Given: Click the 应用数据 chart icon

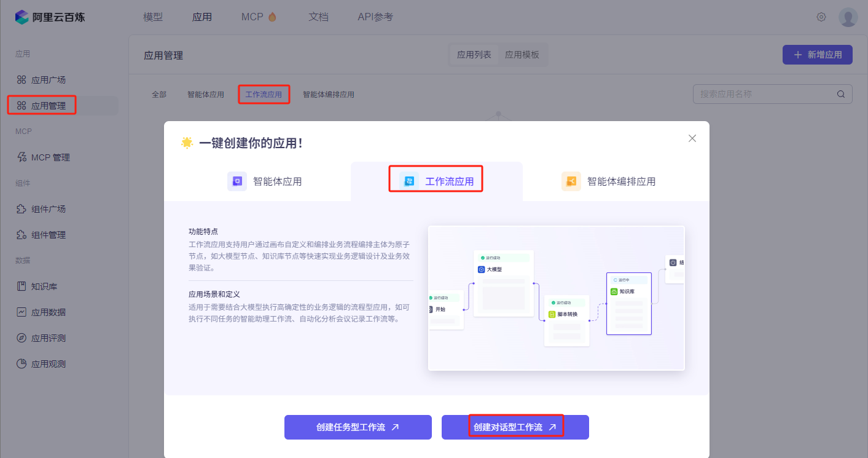Looking at the screenshot, I should point(22,312).
